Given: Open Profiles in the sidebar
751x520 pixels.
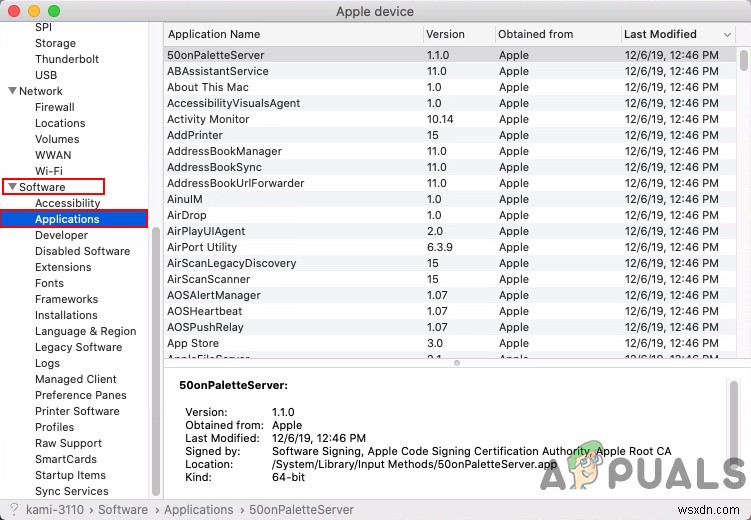Looking at the screenshot, I should [x=55, y=427].
